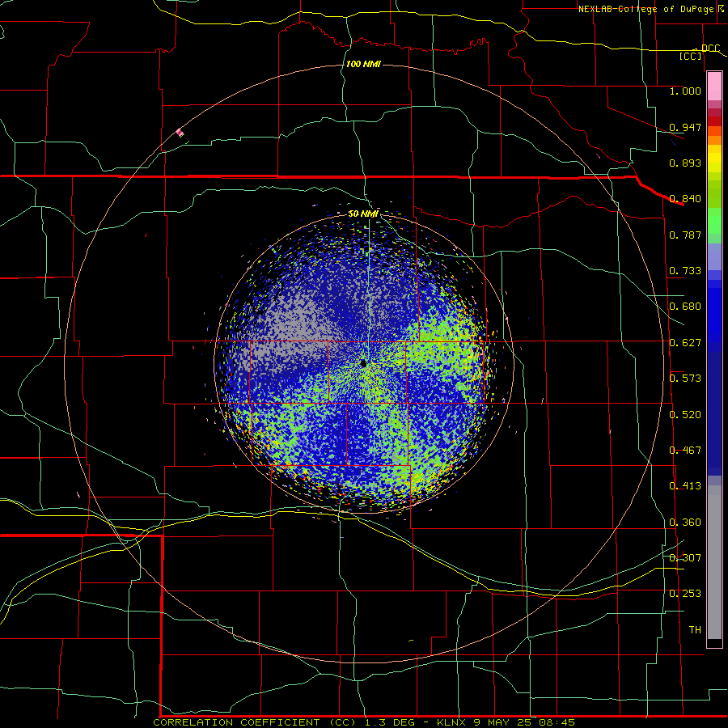Click the DCC label near the legend
Viewport: 728px width, 728px height.
pos(710,48)
